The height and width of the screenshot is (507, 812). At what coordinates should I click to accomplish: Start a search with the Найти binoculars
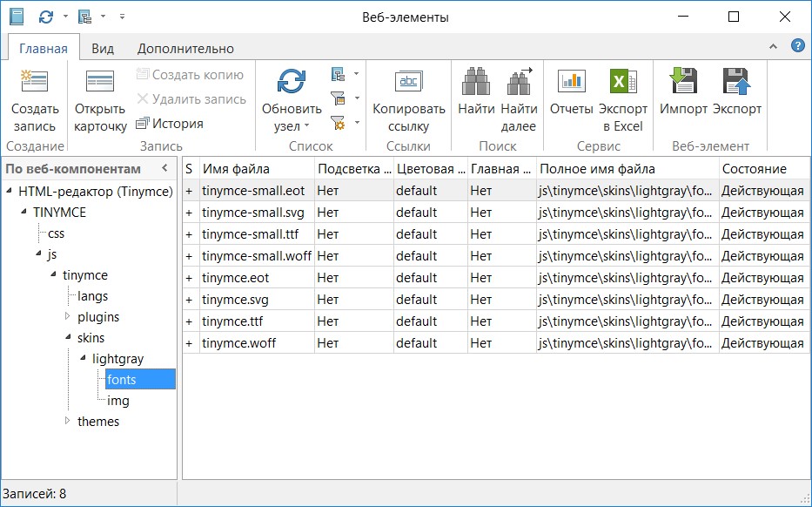coord(476,91)
